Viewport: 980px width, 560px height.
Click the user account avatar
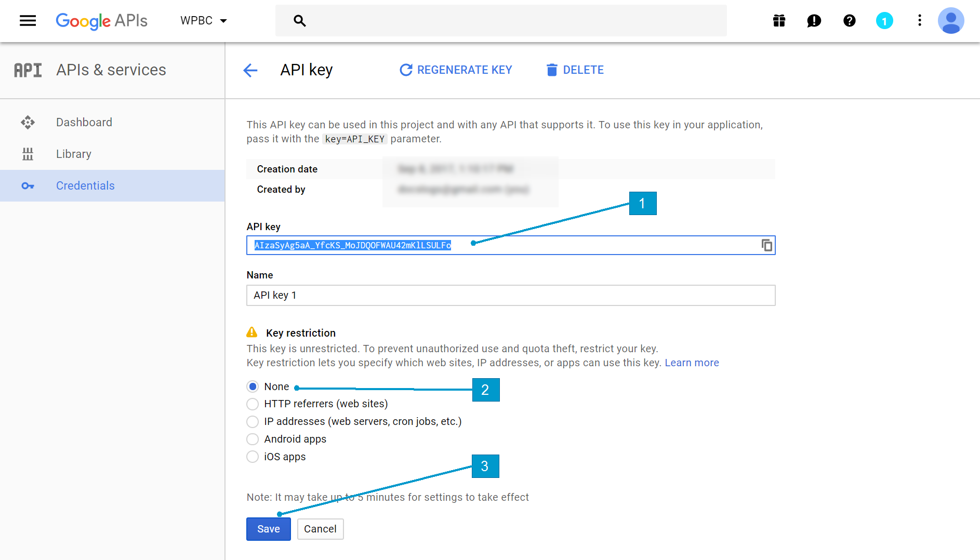[950, 21]
